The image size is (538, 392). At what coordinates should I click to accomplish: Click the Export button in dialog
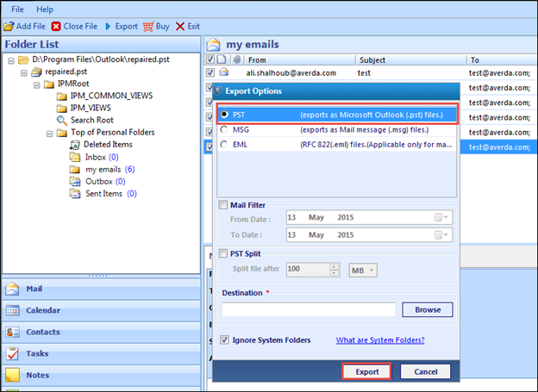tap(366, 372)
